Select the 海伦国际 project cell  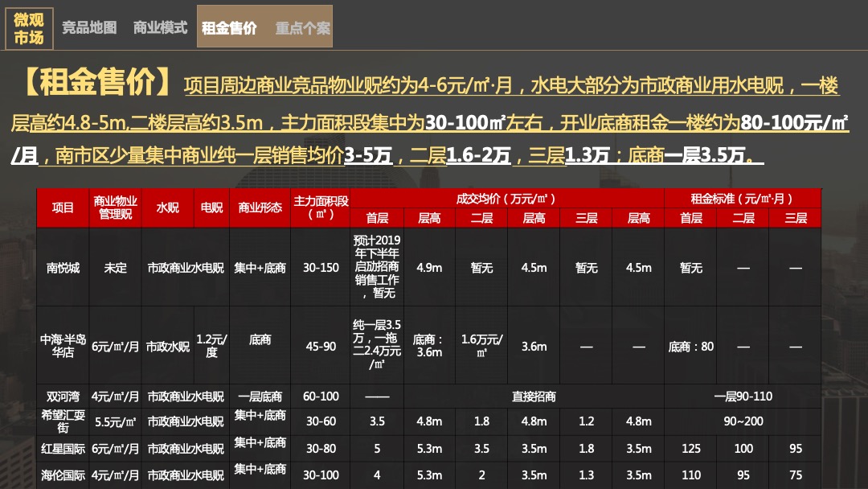63,474
